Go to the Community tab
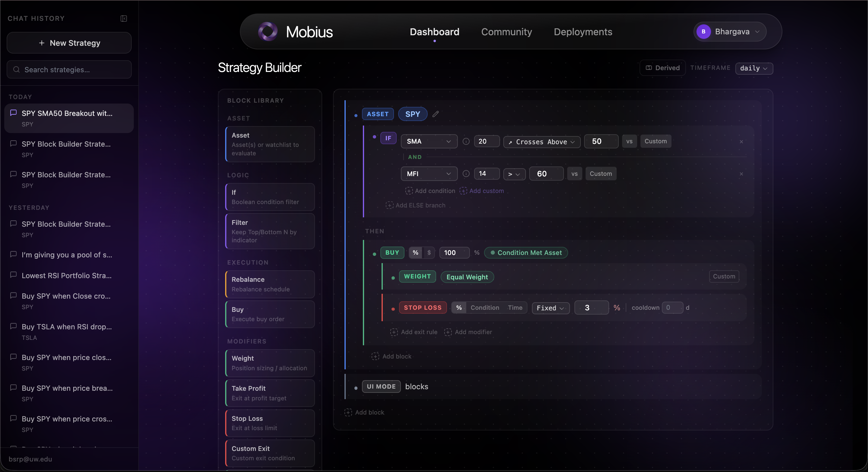Image resolution: width=868 pixels, height=472 pixels. [506, 32]
